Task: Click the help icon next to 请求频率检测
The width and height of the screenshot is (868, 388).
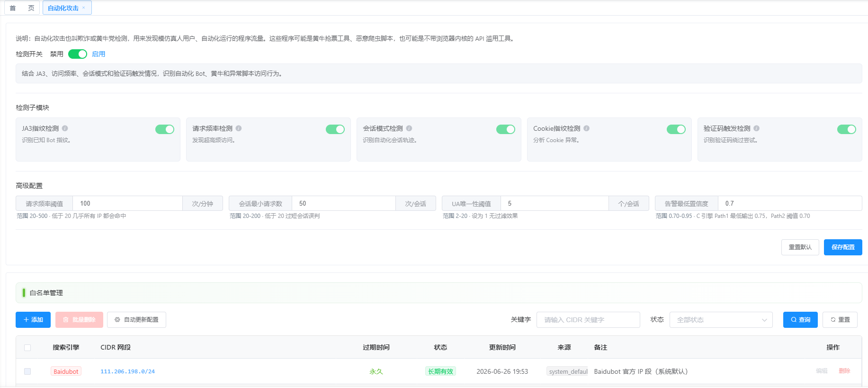Action: pos(239,128)
